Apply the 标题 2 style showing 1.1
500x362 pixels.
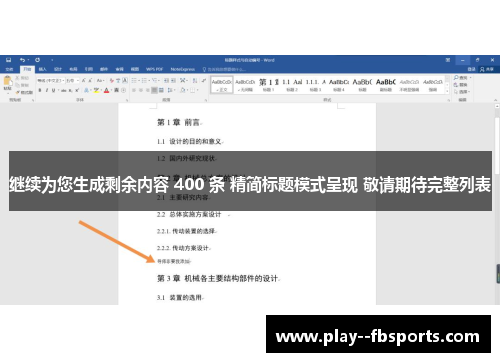292,85
